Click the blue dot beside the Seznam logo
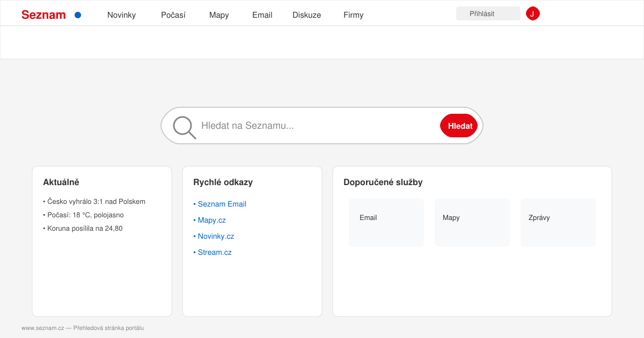Image resolution: width=644 pixels, height=338 pixels. coord(78,15)
